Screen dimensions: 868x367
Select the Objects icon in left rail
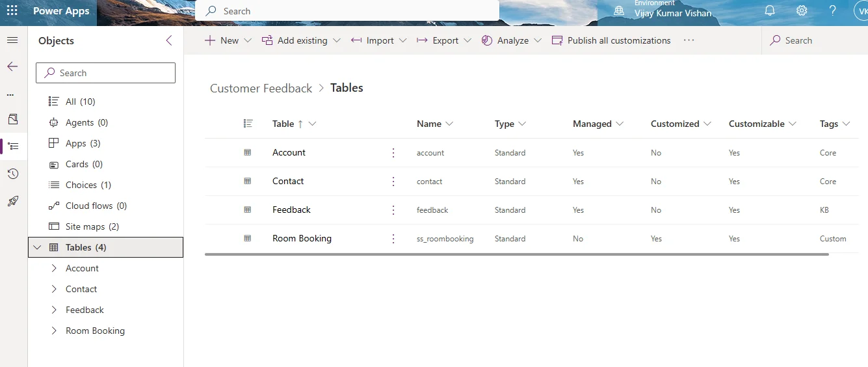(12, 146)
